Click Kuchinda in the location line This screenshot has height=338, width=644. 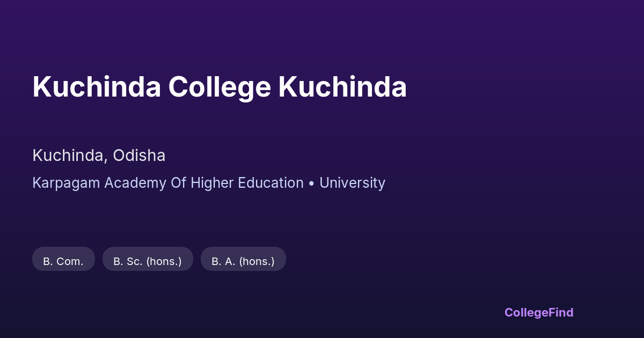click(x=68, y=156)
